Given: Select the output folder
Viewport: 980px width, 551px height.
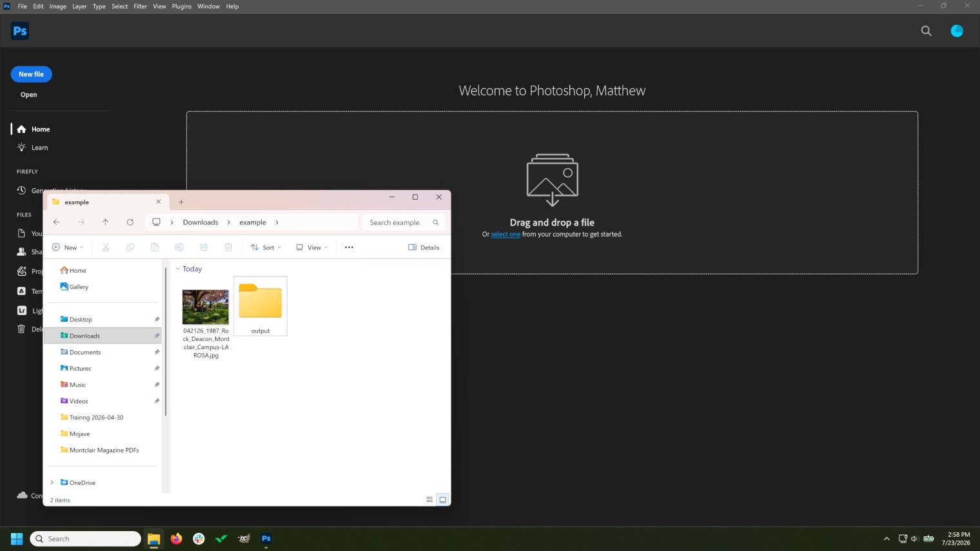Looking at the screenshot, I should pyautogui.click(x=260, y=306).
